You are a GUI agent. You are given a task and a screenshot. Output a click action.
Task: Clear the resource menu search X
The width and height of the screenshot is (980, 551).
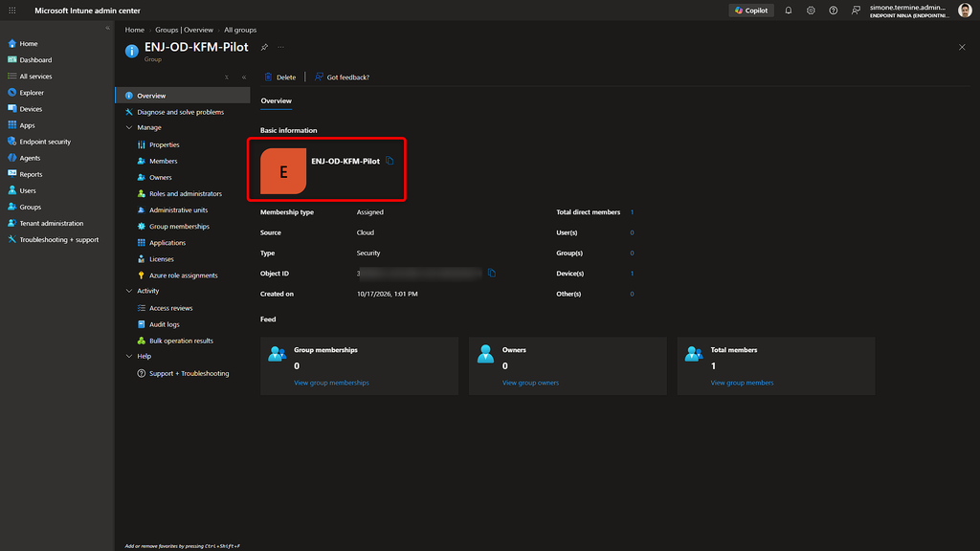[226, 77]
